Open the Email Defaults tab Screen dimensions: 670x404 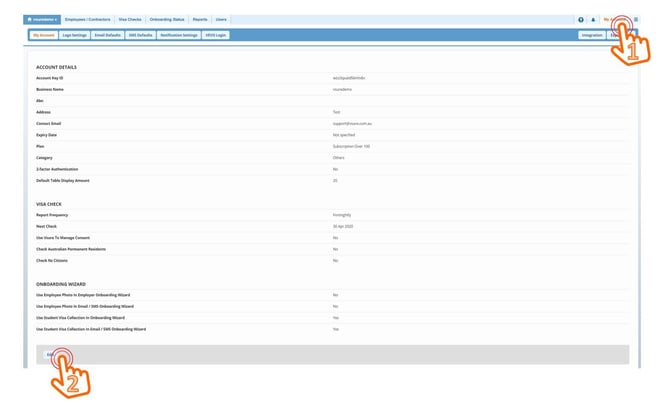[x=107, y=35]
